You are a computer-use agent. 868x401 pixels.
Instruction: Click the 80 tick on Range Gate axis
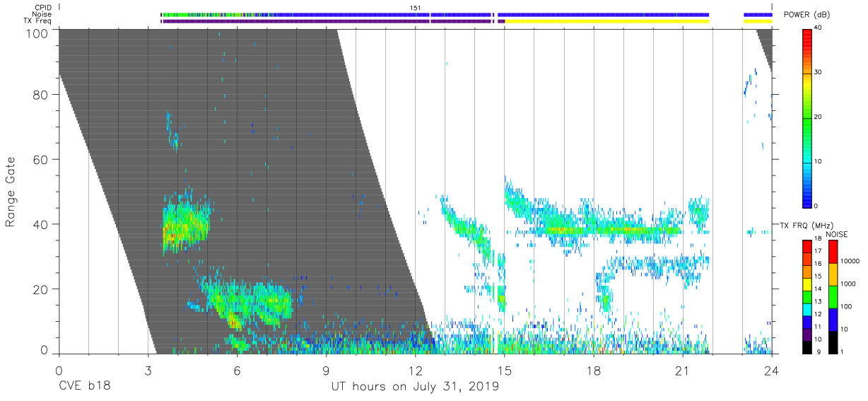(x=41, y=95)
